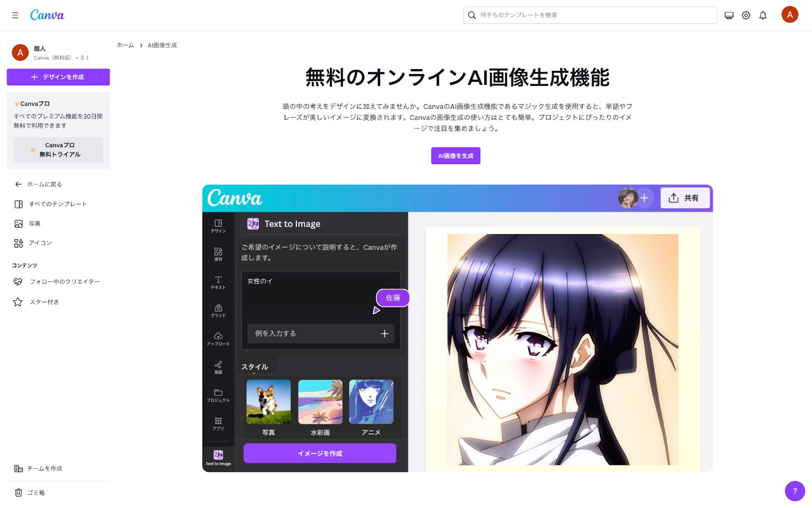The image size is (812, 508).
Task: Click the user photo avatar in preview header
Action: point(628,198)
